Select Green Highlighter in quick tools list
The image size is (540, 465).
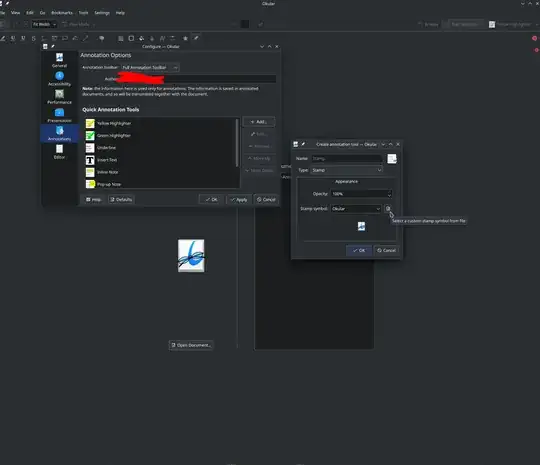pos(160,136)
